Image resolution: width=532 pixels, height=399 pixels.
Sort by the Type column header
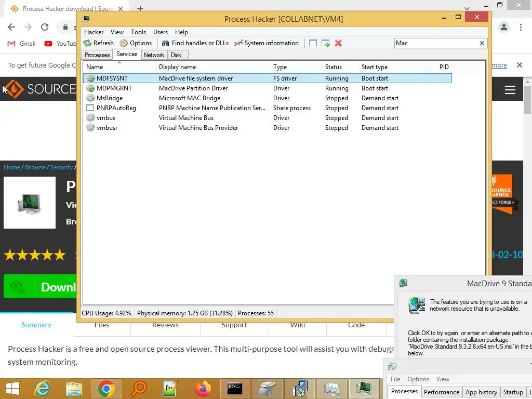pyautogui.click(x=296, y=67)
